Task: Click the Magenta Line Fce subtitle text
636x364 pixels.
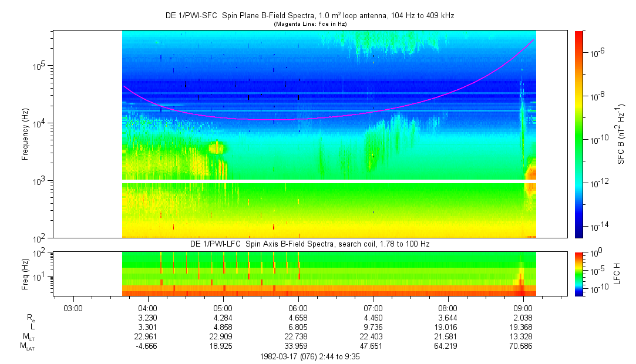Action: click(309, 24)
